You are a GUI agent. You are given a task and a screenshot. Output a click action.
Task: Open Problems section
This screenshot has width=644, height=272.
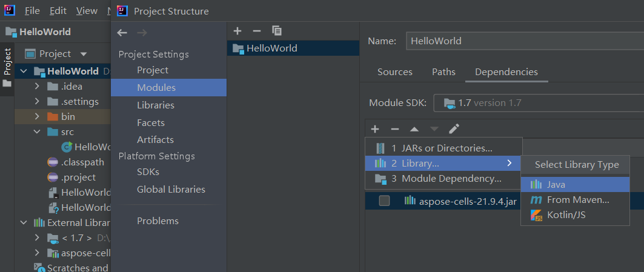(x=158, y=221)
